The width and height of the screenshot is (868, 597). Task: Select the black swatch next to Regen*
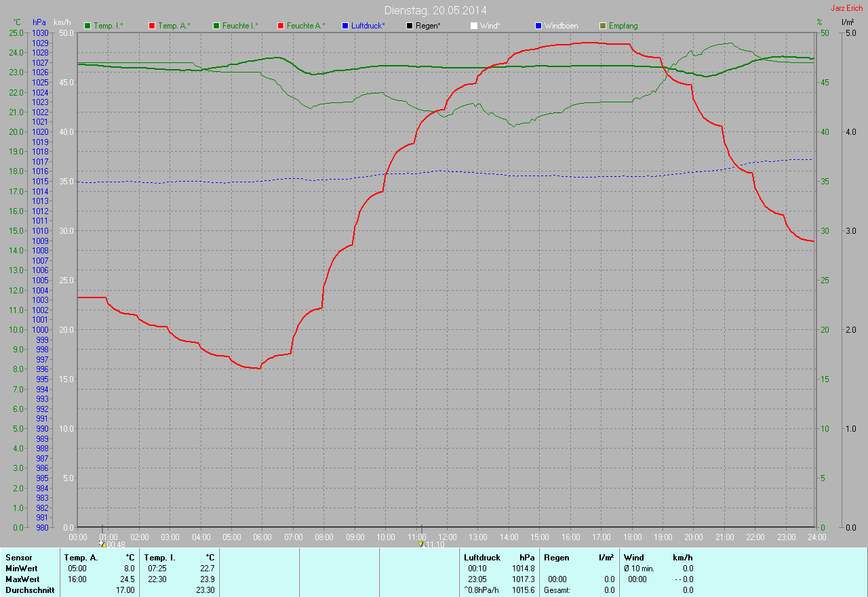click(410, 26)
